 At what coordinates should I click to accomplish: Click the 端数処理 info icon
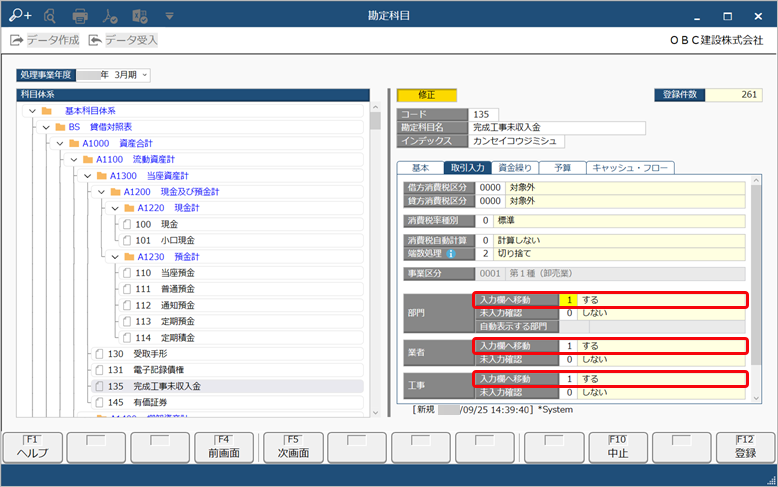451,253
